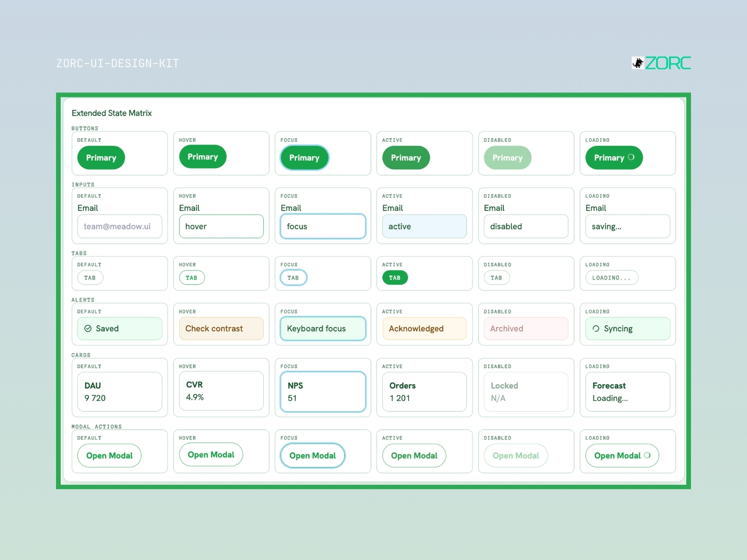Click the ZORC-UI-DESIGN-KIT title text
Screen dimensions: 747x560
point(118,63)
